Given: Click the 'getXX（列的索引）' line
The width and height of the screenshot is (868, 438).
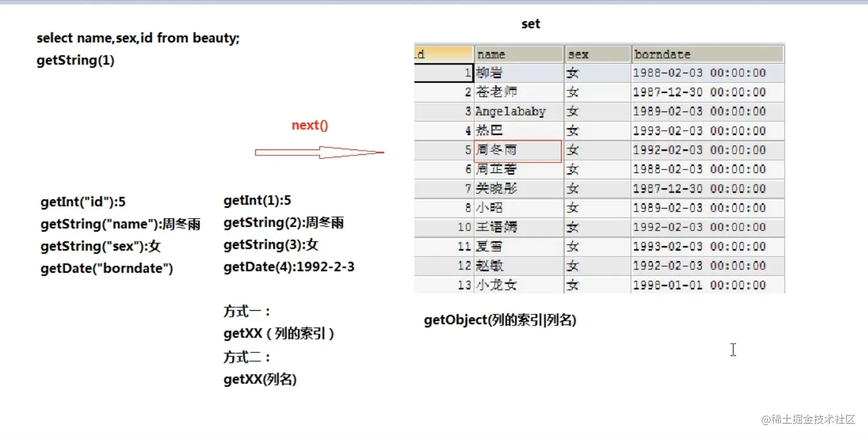Looking at the screenshot, I should 279,334.
